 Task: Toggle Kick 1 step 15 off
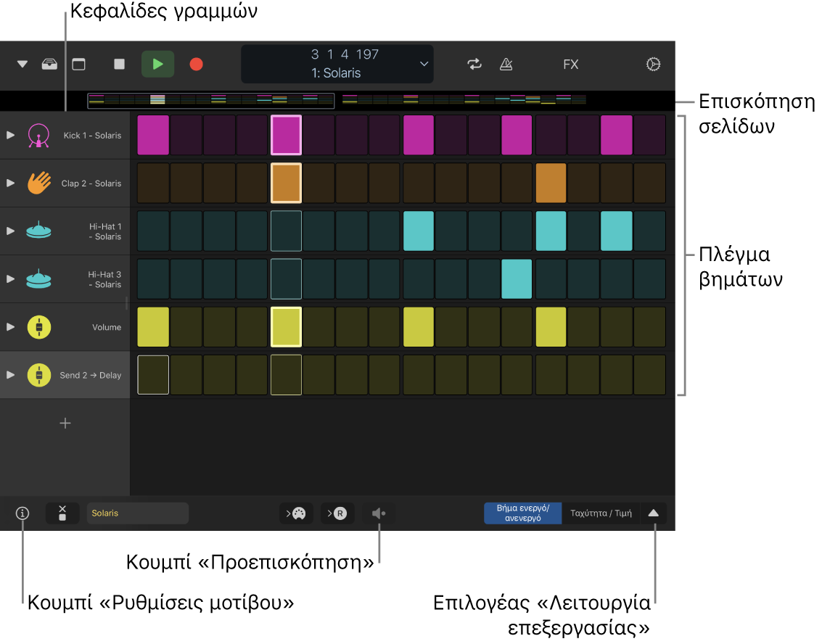(x=617, y=135)
